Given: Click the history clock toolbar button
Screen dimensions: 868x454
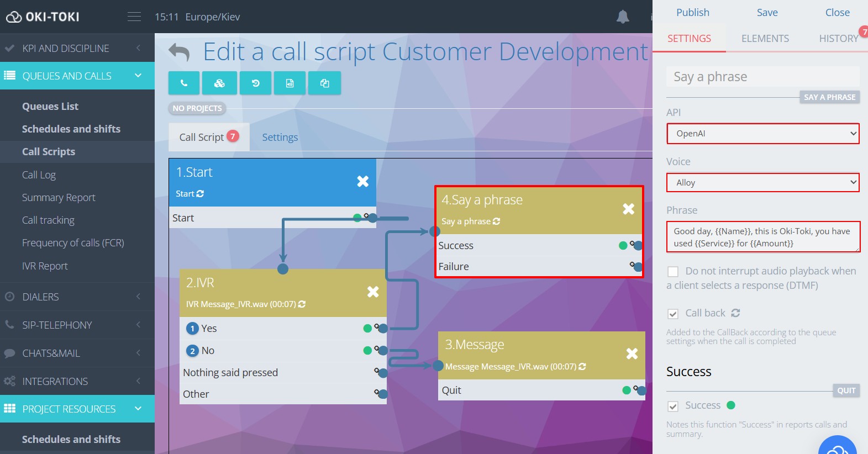Looking at the screenshot, I should pos(255,83).
